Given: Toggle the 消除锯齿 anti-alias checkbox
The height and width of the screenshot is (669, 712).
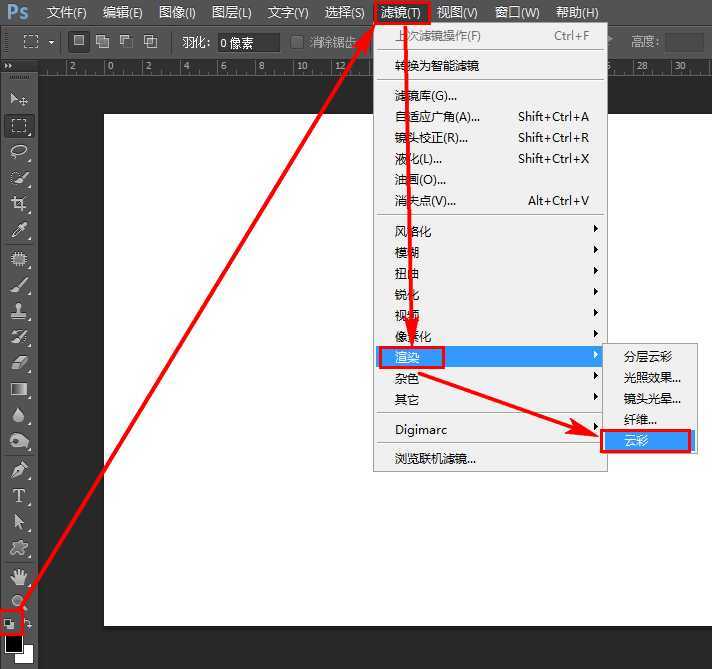Looking at the screenshot, I should pyautogui.click(x=297, y=42).
